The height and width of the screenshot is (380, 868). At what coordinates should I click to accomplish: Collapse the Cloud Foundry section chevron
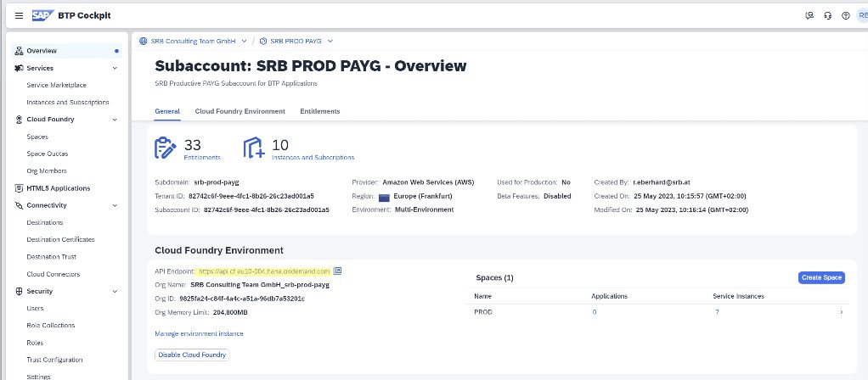tap(115, 120)
